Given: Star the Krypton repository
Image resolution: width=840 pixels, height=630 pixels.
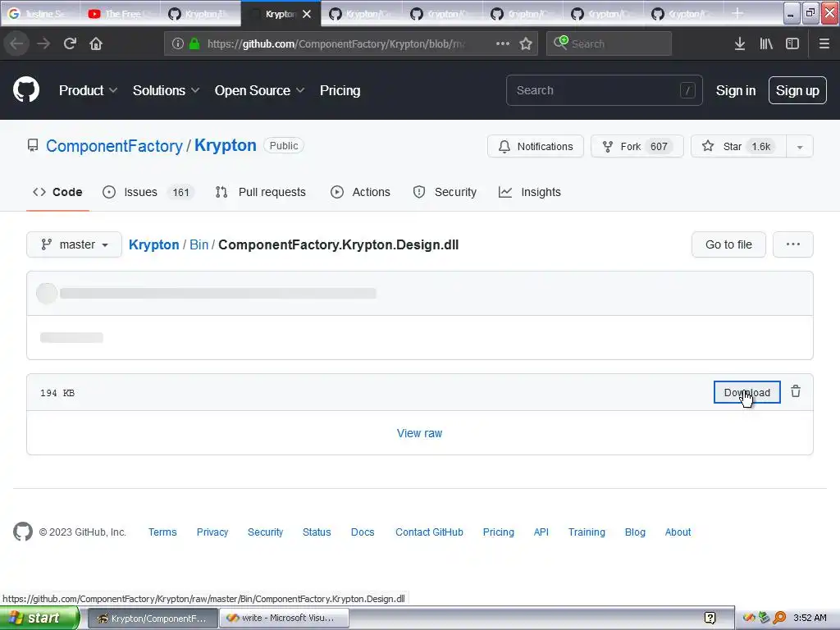Looking at the screenshot, I should [739, 147].
